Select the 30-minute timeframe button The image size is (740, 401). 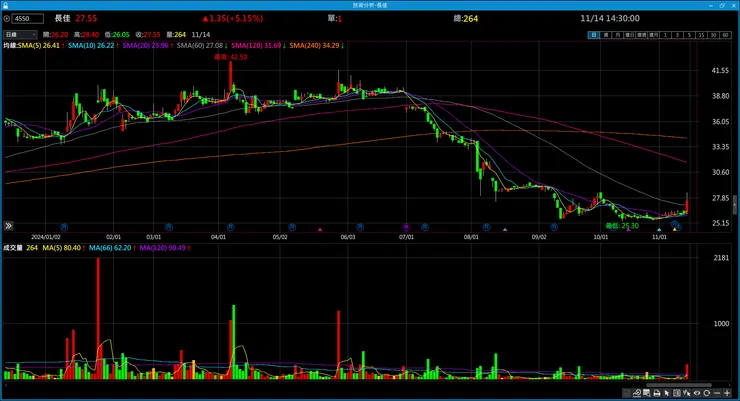(713, 35)
